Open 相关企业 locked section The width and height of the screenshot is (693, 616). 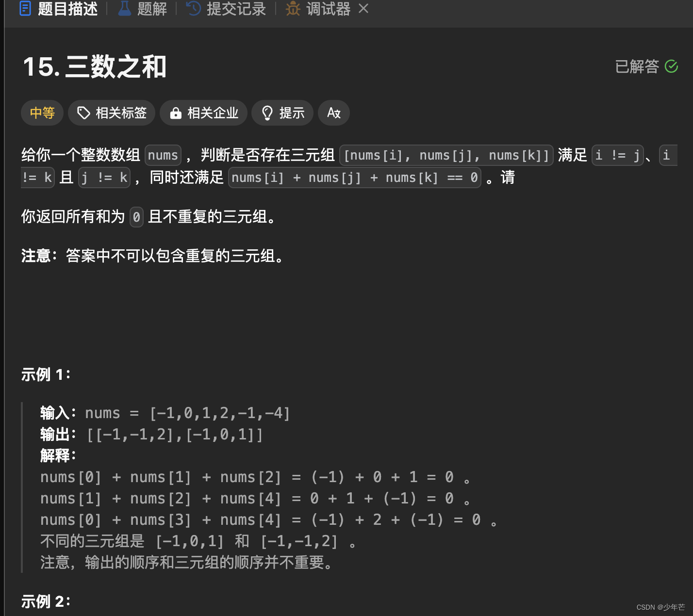pyautogui.click(x=203, y=113)
